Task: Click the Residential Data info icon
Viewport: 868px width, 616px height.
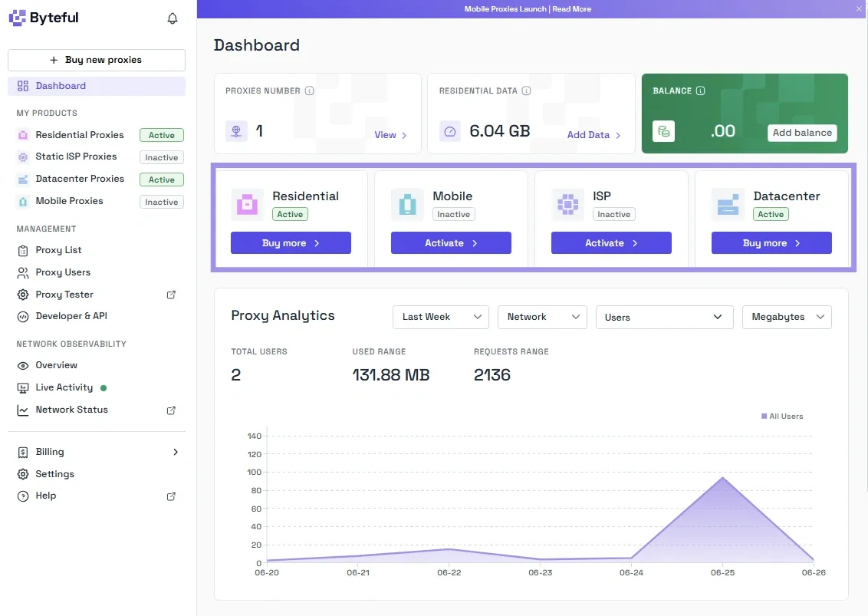Action: [527, 91]
